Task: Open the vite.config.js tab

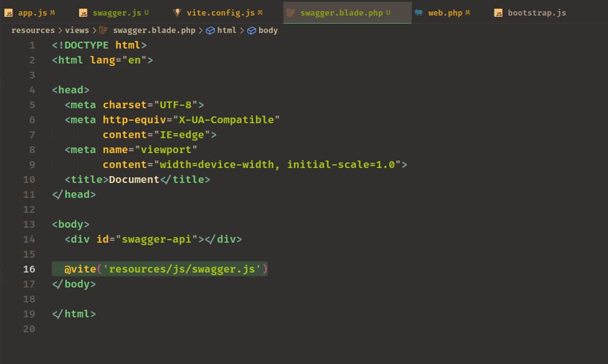Action: point(221,13)
